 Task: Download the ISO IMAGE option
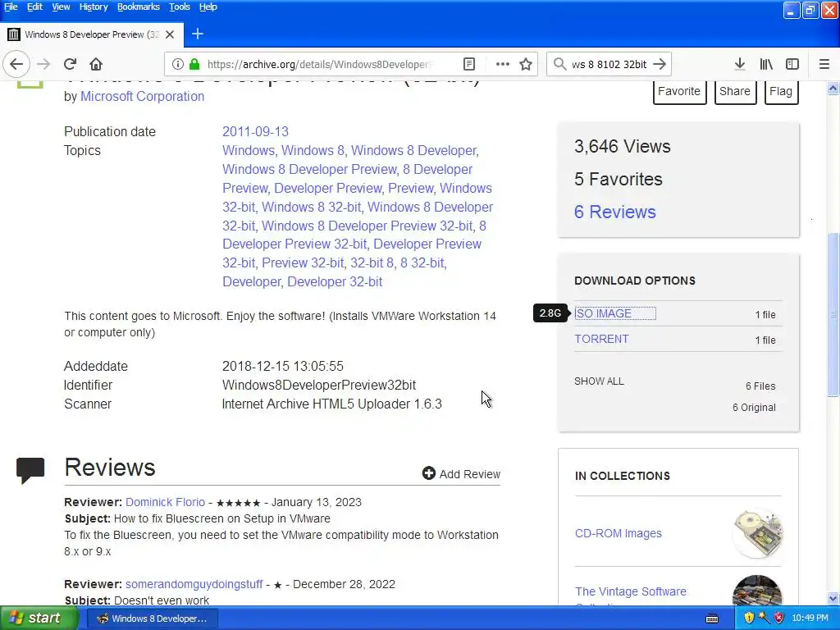click(603, 313)
